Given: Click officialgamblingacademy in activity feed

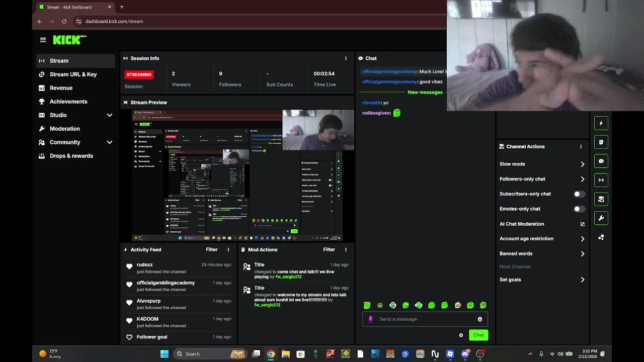Looking at the screenshot, I should coord(166,283).
